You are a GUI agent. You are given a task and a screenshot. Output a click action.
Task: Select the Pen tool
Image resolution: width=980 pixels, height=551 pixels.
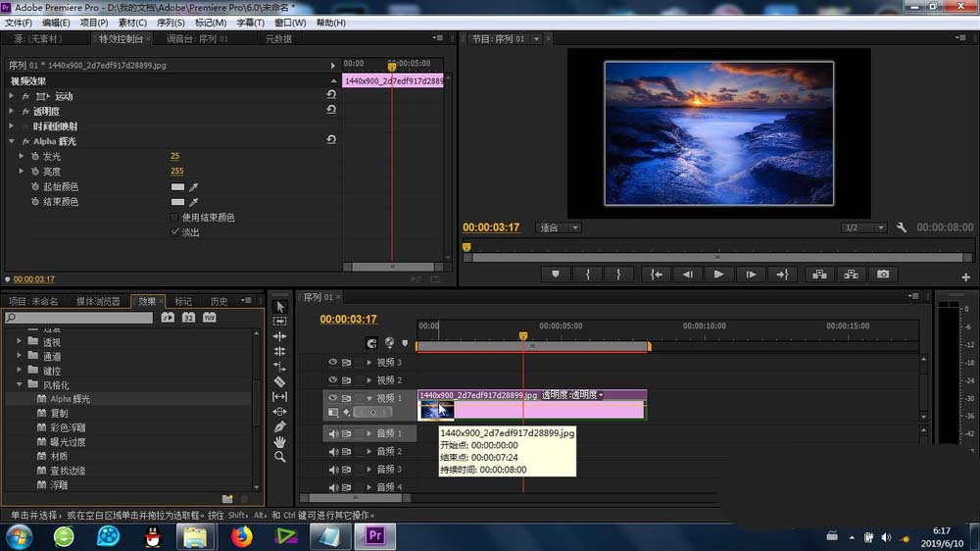coord(280,426)
